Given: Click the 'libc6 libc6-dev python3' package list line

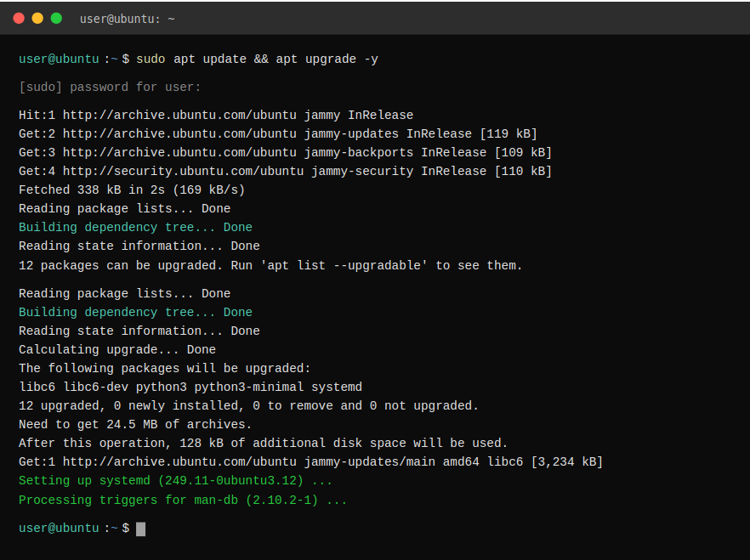Looking at the screenshot, I should (x=190, y=387).
